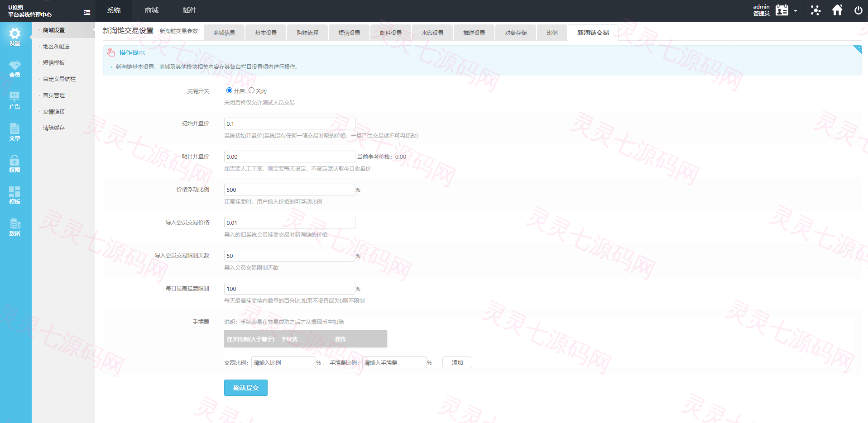Click the 操作提示 hand icon
Image resolution: width=868 pixels, height=423 pixels.
pyautogui.click(x=111, y=52)
